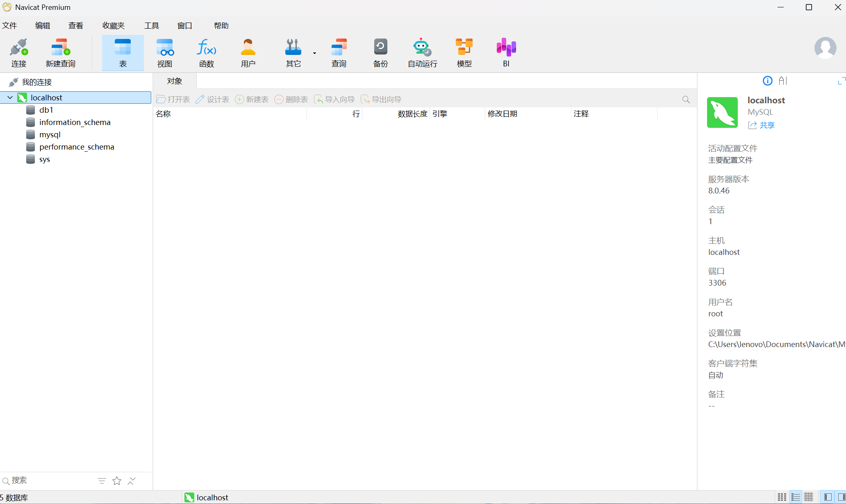Viewport: 846px width, 504px height.
Task: Sort by 名称 column header
Action: [x=230, y=114]
